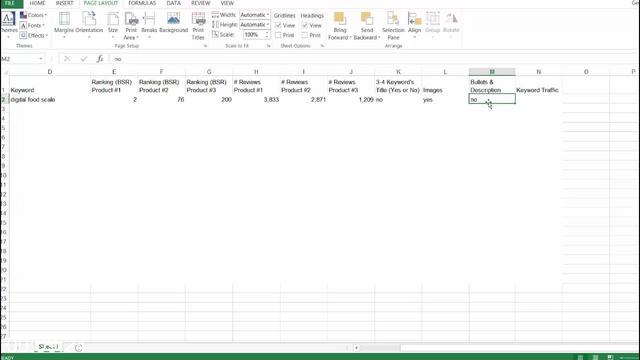Screen dimensions: 640x360
Task: Click the Group objects icon
Action: [x=433, y=19]
